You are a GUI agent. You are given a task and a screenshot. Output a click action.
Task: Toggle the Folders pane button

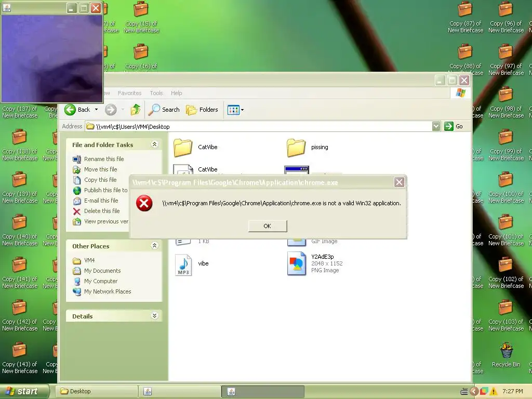point(202,110)
